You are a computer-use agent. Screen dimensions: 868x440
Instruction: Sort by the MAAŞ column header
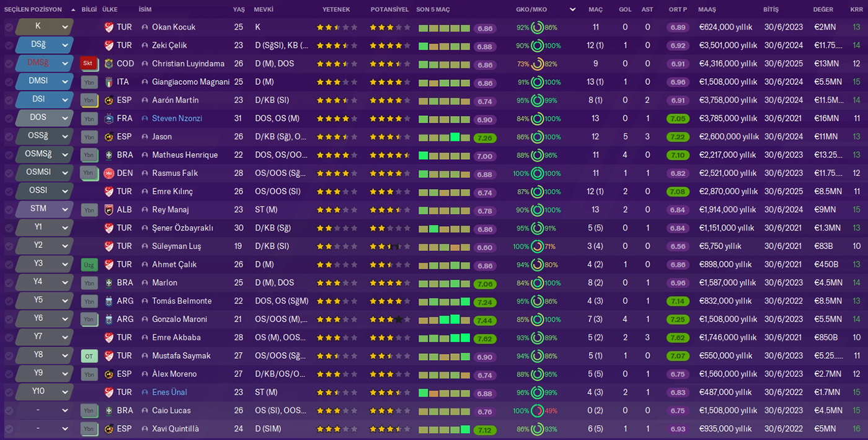tap(707, 9)
